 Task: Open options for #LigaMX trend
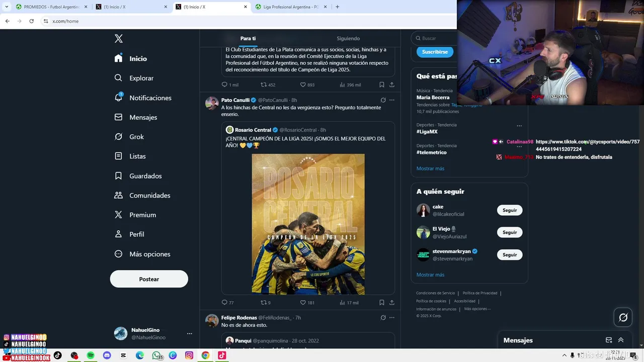click(x=519, y=126)
